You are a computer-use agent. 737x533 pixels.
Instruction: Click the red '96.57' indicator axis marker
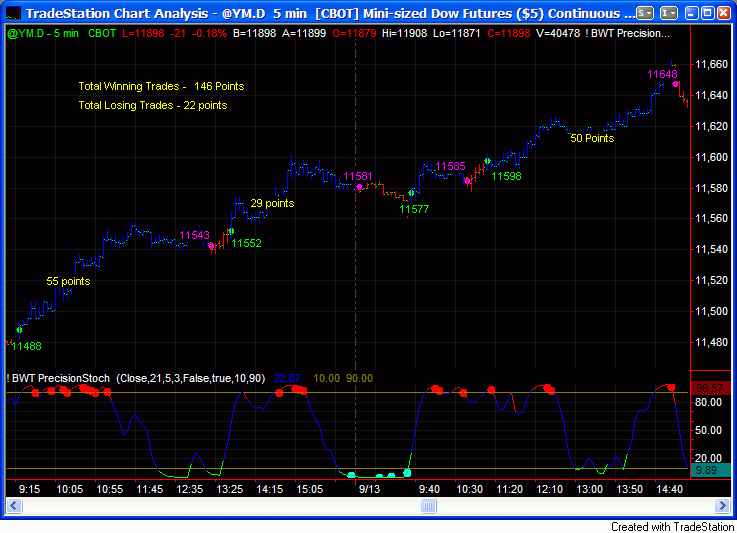coord(710,388)
